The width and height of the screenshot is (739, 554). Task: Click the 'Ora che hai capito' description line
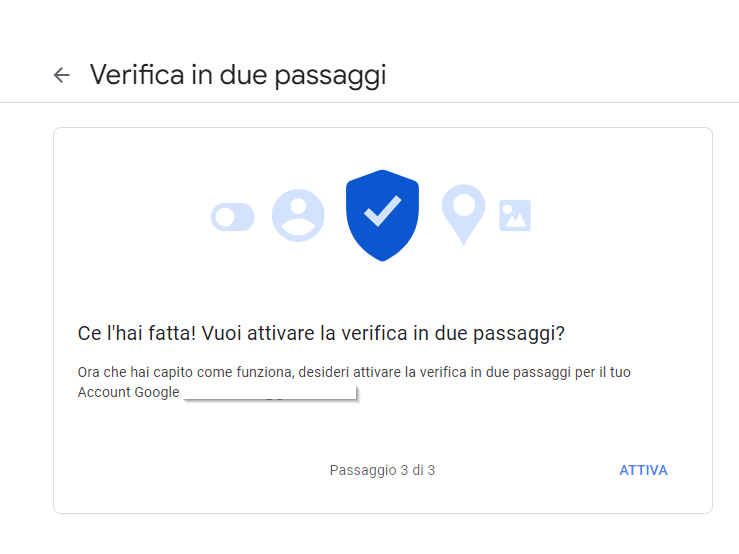(x=354, y=372)
